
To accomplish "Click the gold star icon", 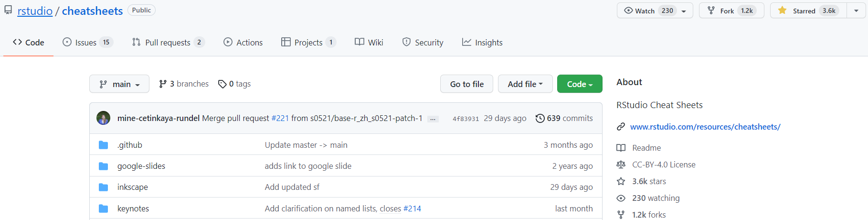I will (782, 10).
